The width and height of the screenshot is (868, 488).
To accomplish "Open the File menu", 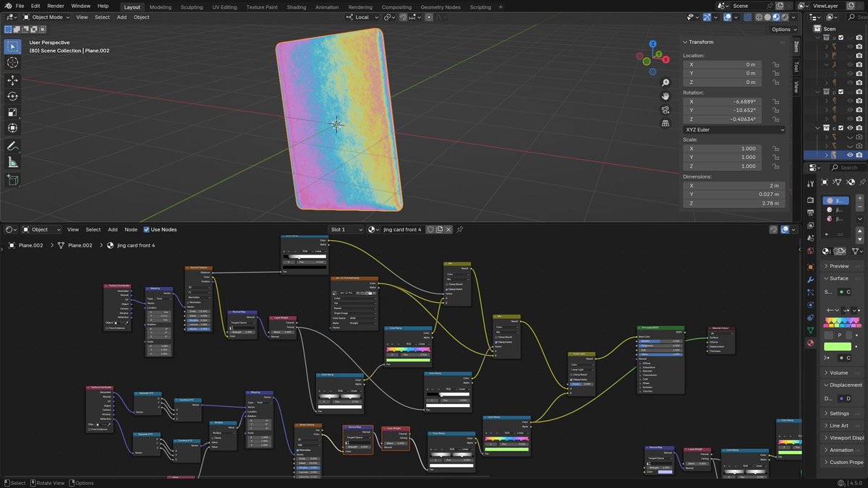I will (x=20, y=6).
